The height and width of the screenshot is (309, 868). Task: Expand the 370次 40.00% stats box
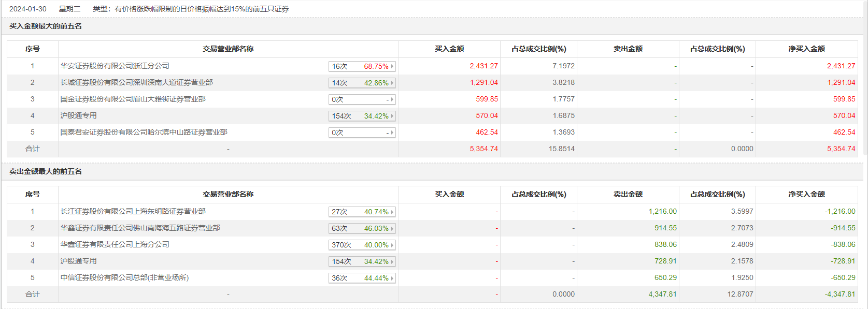tap(362, 245)
